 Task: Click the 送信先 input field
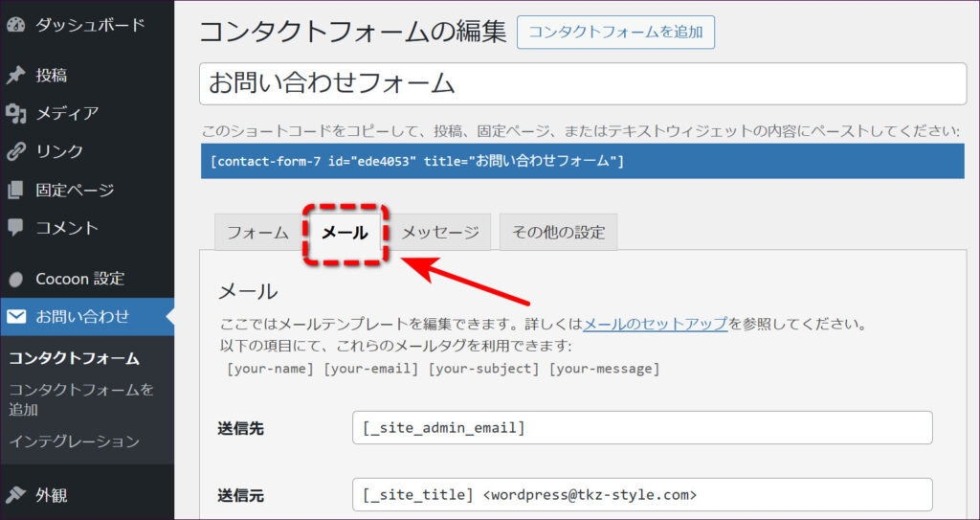pyautogui.click(x=641, y=428)
